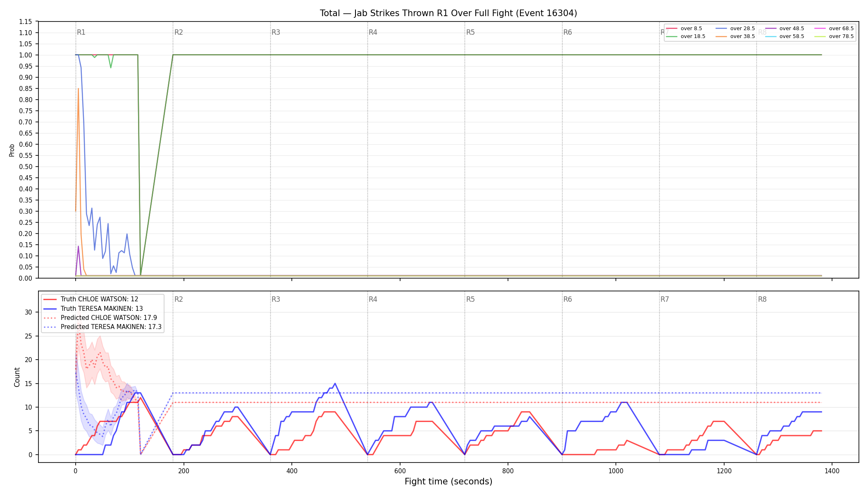Click the R5 round label in the Prob chart
The width and height of the screenshot is (868, 496).
(470, 32)
